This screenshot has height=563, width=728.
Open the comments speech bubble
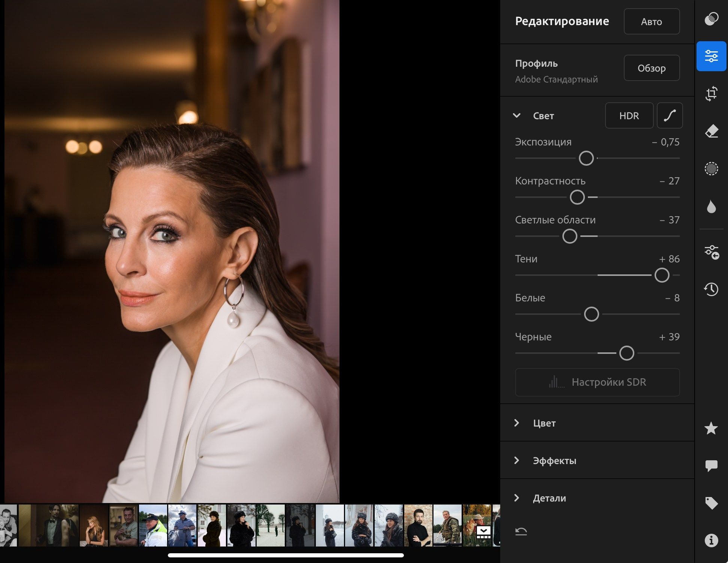click(x=711, y=466)
